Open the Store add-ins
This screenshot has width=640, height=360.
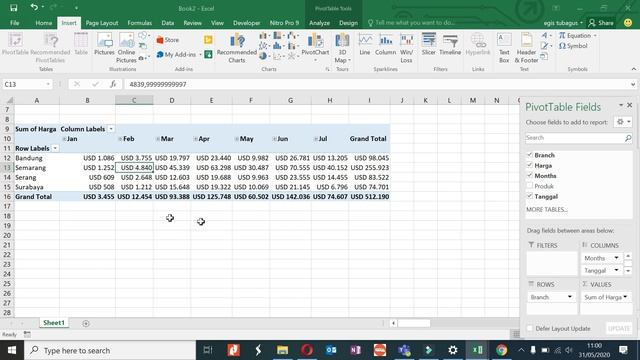[x=168, y=40]
